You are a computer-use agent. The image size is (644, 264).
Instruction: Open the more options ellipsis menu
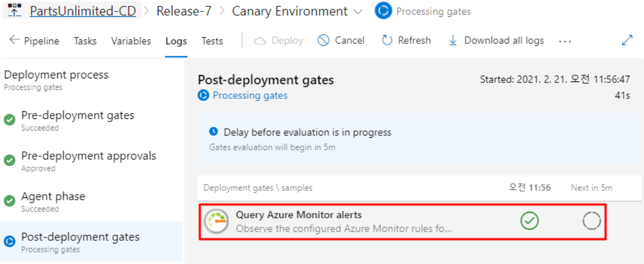point(565,41)
